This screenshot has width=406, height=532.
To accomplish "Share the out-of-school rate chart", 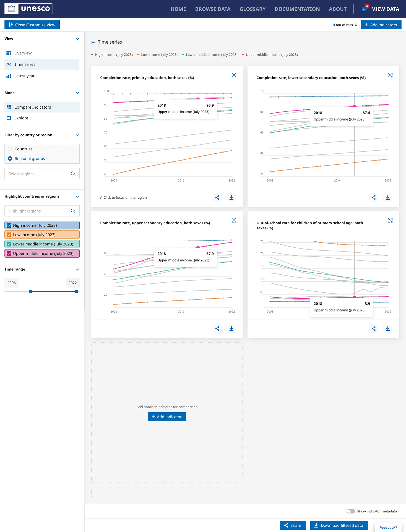I will pyautogui.click(x=374, y=329).
